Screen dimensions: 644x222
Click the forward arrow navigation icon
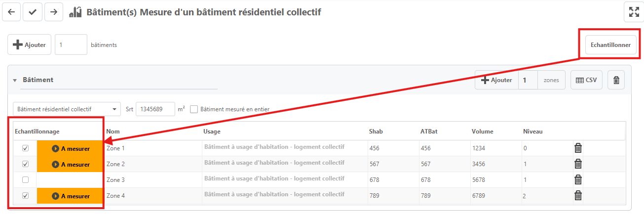click(x=54, y=12)
